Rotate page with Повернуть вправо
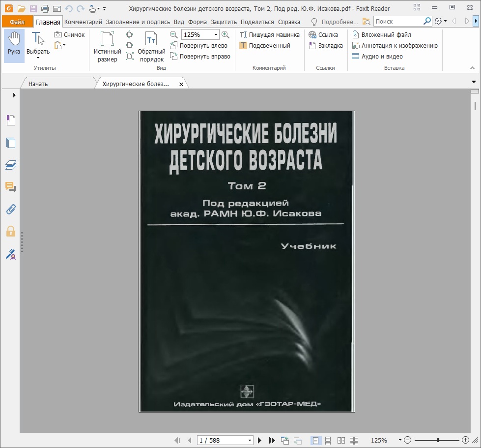 (200, 56)
